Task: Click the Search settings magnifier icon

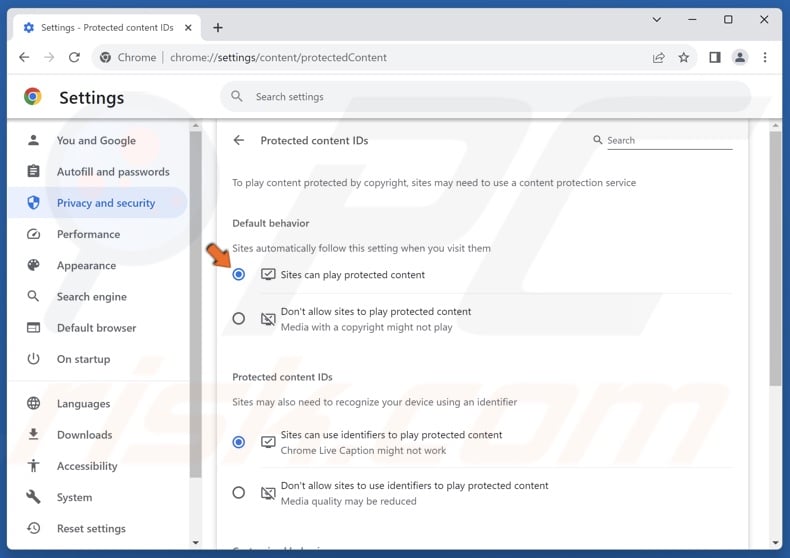Action: 237,96
